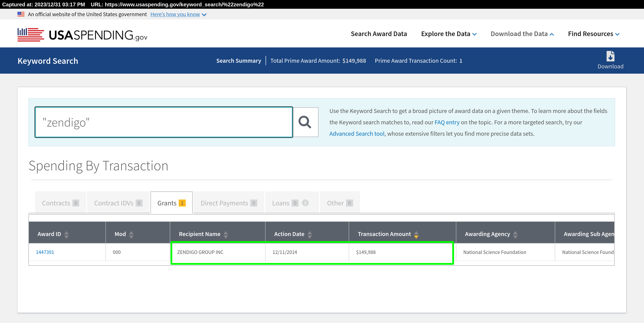Open the FAQ entry link
This screenshot has width=644, height=323.
pos(447,122)
